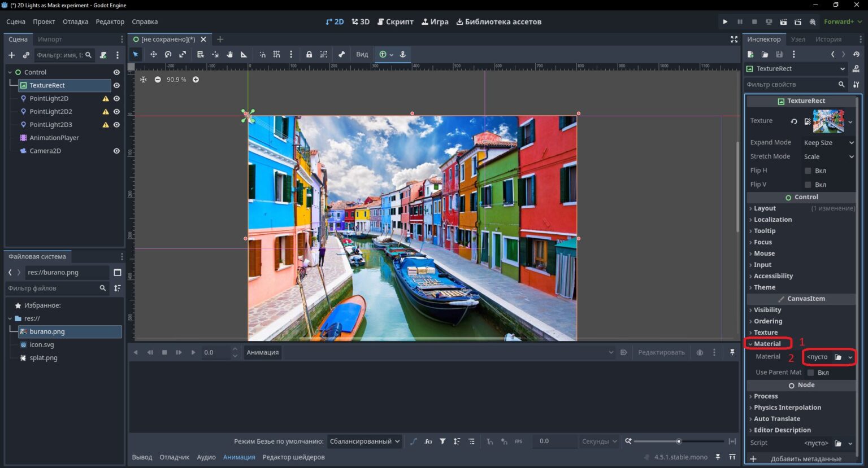Select the Move mode tool in toolbar

(x=153, y=54)
